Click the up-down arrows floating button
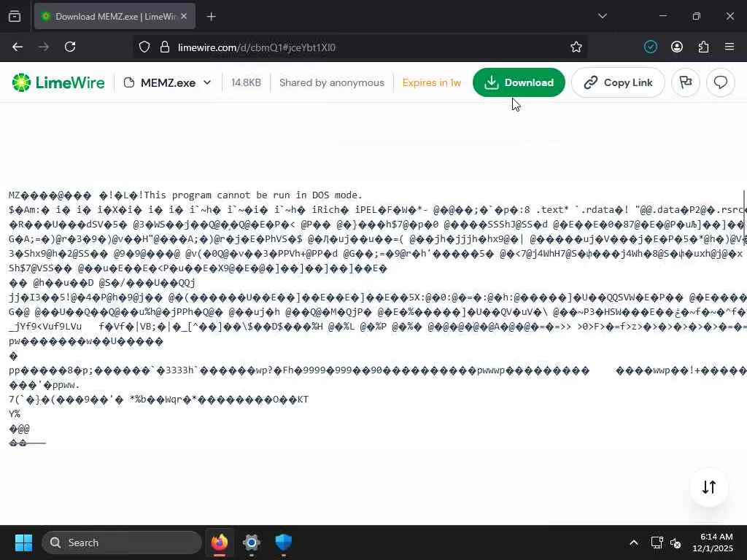 [709, 487]
